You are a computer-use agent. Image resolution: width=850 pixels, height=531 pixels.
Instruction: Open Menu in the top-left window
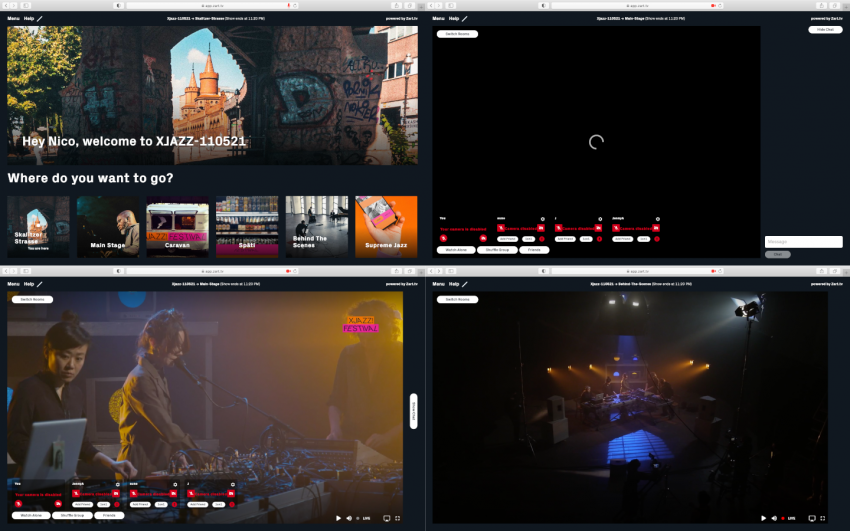point(14,19)
